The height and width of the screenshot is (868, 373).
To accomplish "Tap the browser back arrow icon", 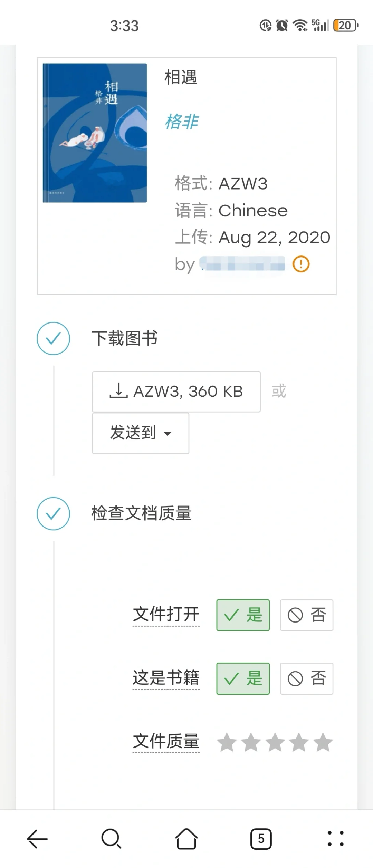I will pos(37,838).
